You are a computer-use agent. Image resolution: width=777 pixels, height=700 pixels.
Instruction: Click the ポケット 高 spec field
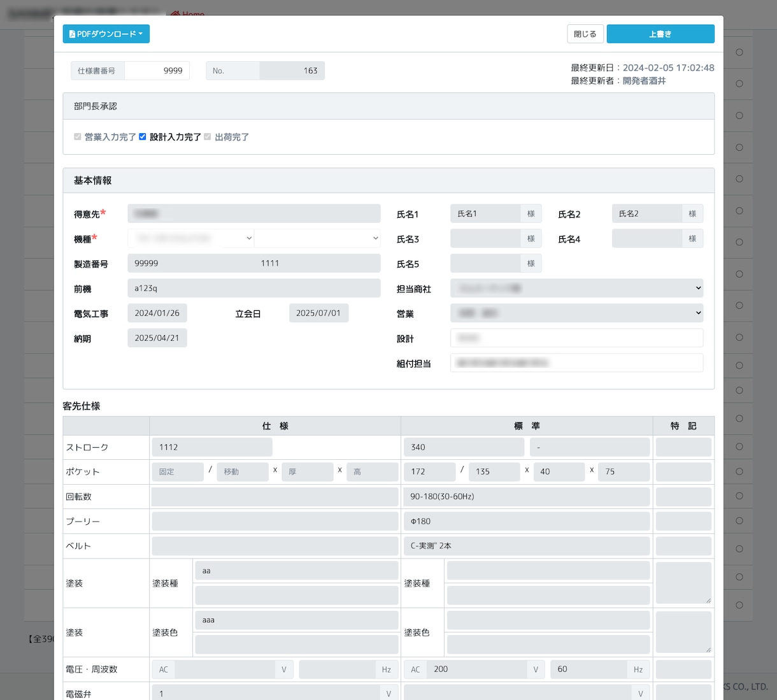[373, 472]
